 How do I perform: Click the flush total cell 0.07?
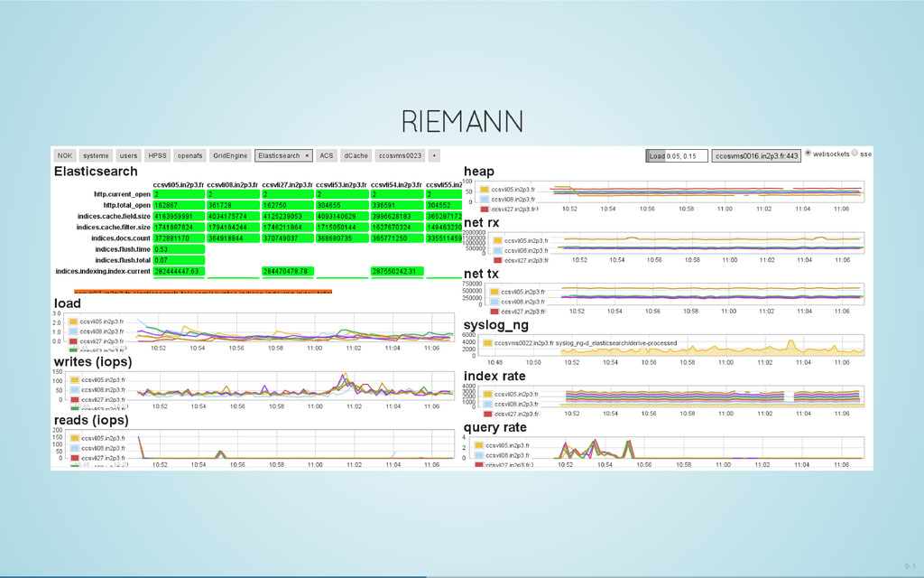tap(179, 260)
